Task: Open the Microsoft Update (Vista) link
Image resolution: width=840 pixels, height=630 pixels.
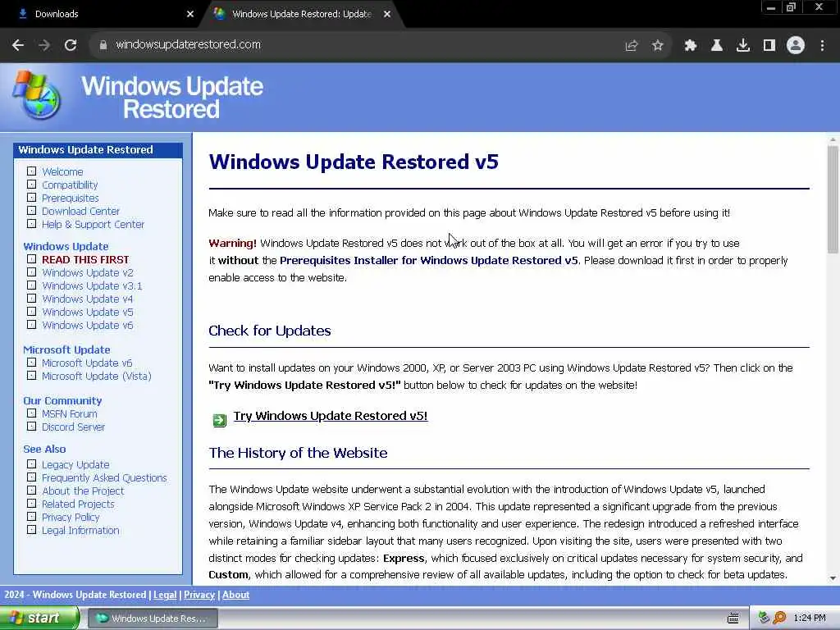Action: pyautogui.click(x=97, y=376)
